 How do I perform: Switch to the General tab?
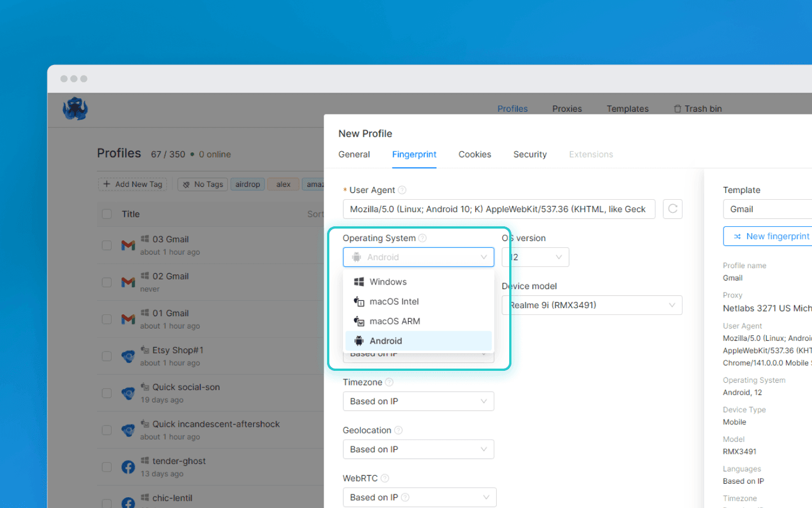354,154
